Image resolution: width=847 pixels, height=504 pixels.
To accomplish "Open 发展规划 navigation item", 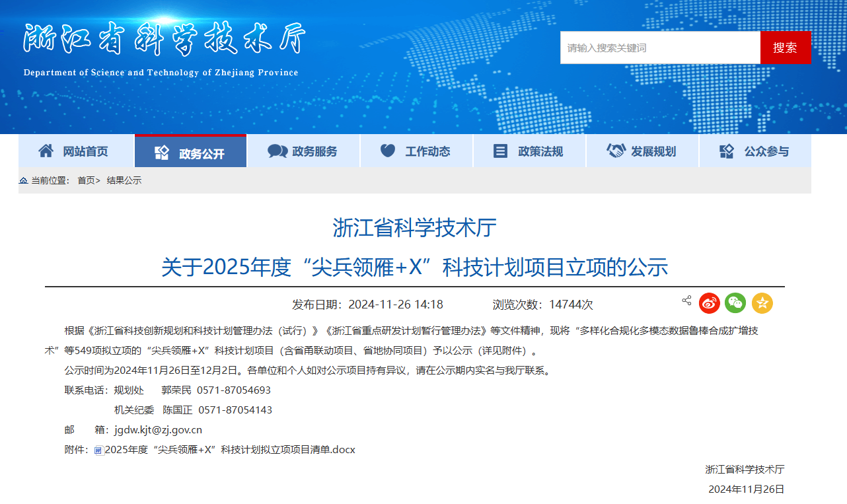I will (642, 151).
